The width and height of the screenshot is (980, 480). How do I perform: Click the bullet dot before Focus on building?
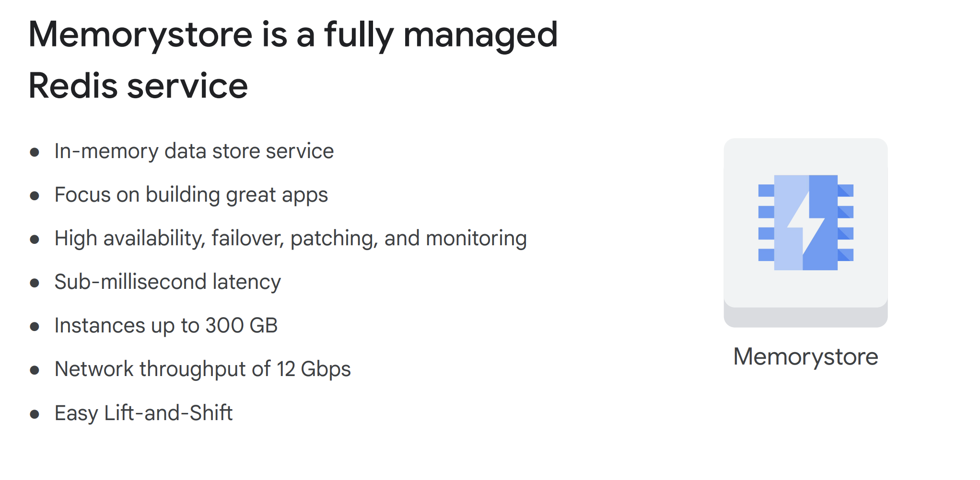[x=35, y=196]
